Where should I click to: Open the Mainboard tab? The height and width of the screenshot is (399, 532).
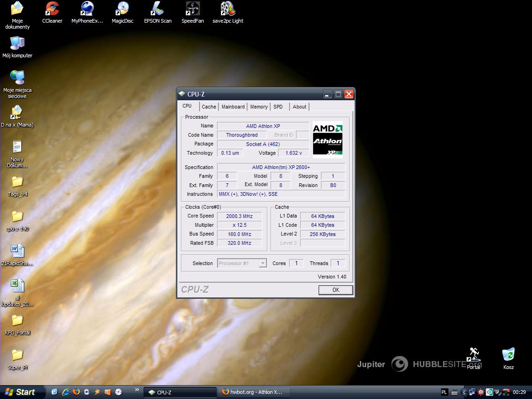click(233, 107)
